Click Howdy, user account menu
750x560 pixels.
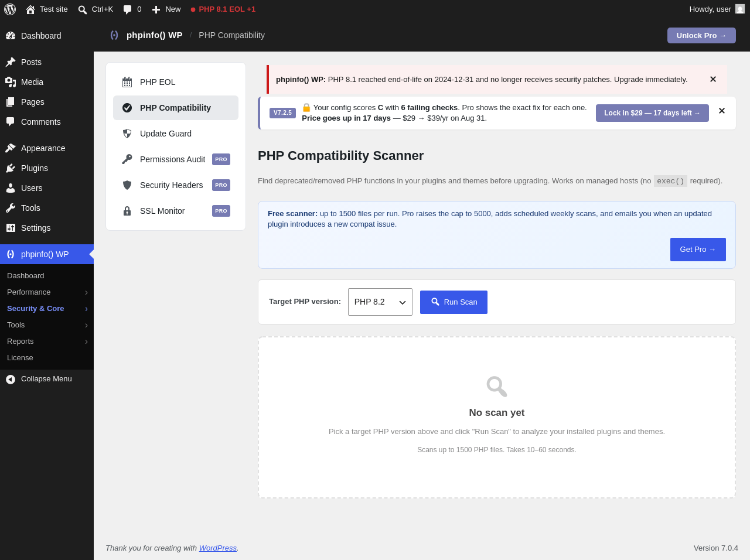[717, 9]
